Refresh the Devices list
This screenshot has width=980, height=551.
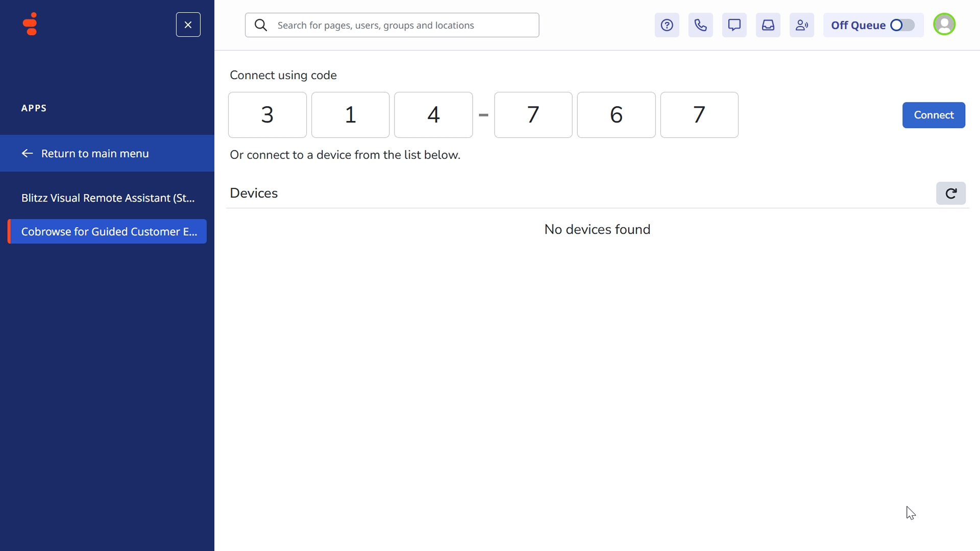click(x=950, y=193)
